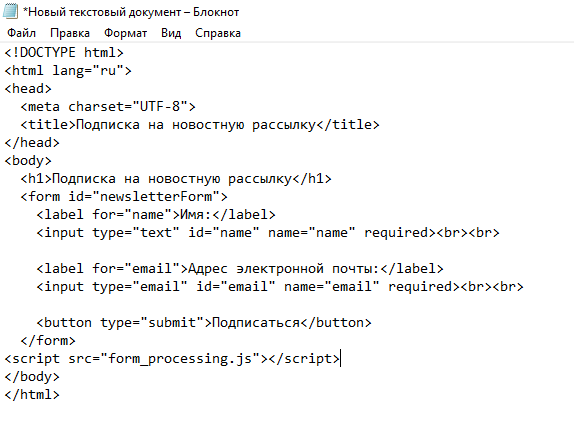
Task: Place cursor in the h1 heading line
Action: 176,179
